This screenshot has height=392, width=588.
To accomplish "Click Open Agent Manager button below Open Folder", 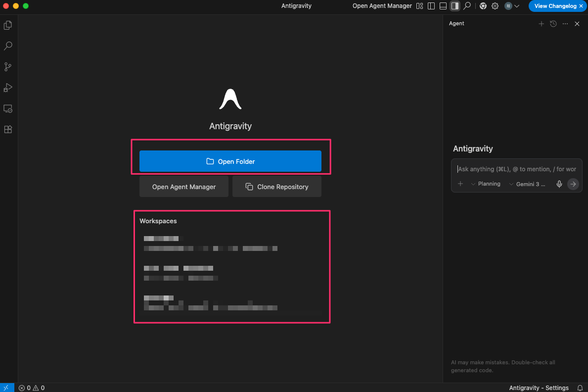I will (184, 187).
